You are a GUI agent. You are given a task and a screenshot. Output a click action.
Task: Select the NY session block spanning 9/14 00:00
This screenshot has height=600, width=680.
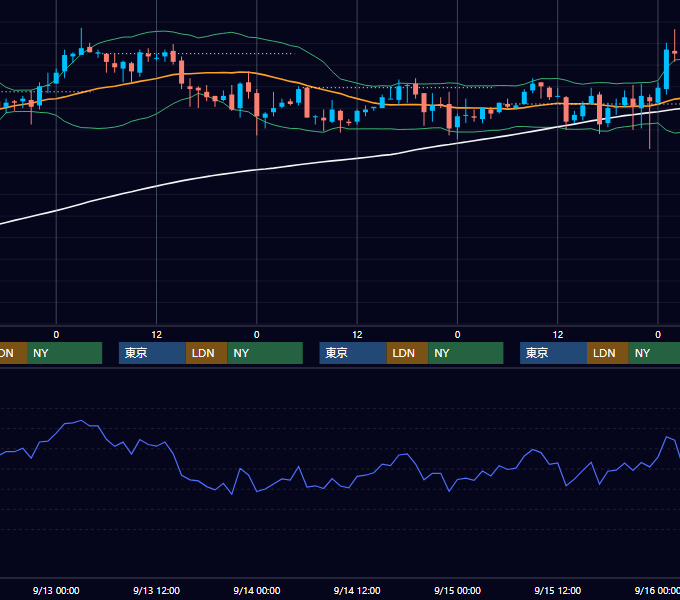coord(265,353)
